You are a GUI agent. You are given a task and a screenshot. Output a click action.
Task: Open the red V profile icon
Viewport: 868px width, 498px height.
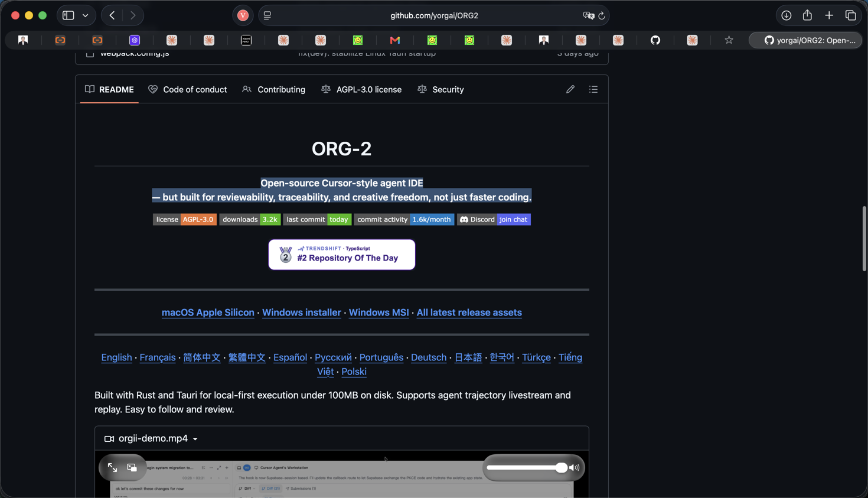pos(243,15)
